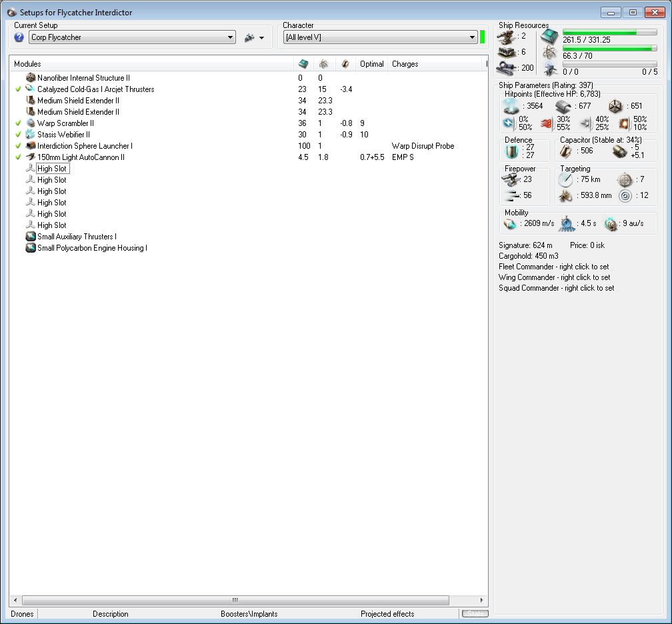672x624 pixels.
Task: Click the Cargohold: 450 m3 text
Action: tap(529, 256)
